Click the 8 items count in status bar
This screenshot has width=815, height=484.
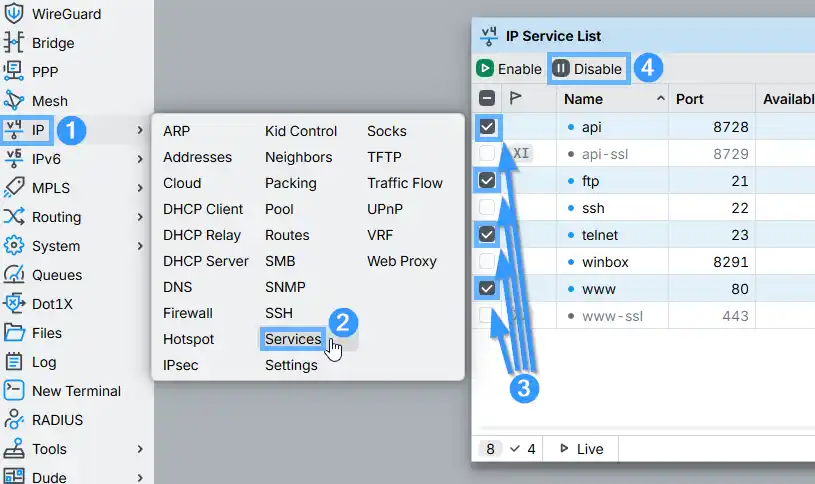pos(490,449)
